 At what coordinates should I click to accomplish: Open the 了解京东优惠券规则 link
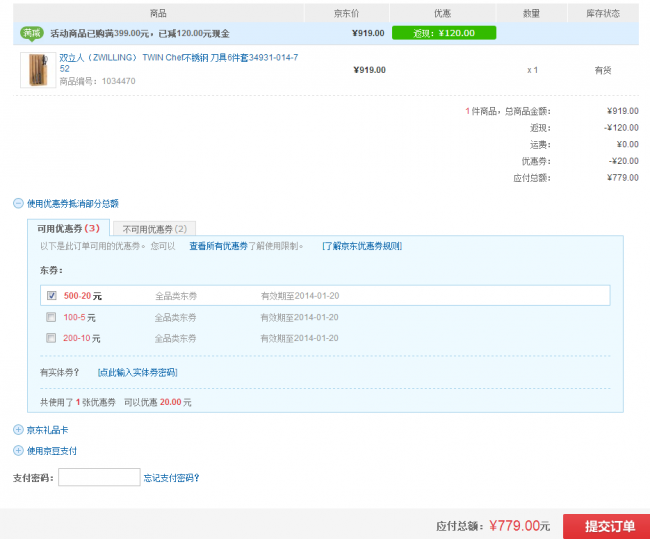point(361,246)
